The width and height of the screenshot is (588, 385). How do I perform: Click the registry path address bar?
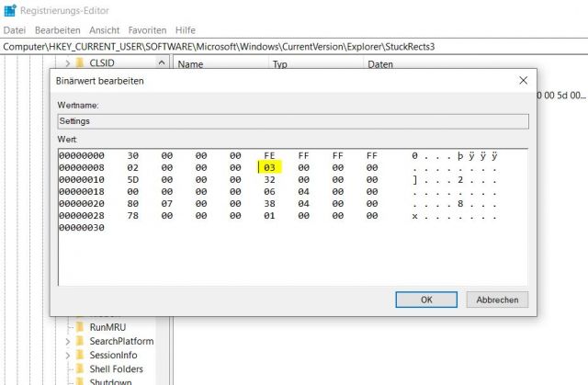(294, 47)
